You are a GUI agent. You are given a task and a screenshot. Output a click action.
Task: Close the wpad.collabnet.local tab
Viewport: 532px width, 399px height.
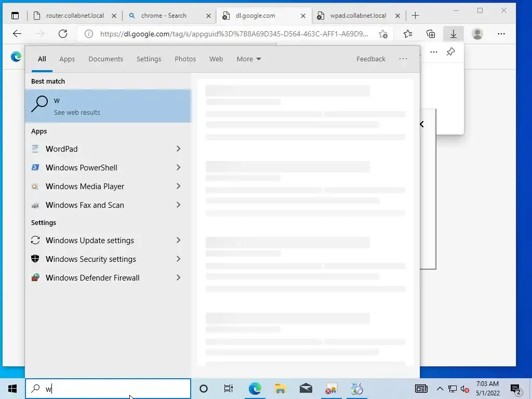pos(397,16)
